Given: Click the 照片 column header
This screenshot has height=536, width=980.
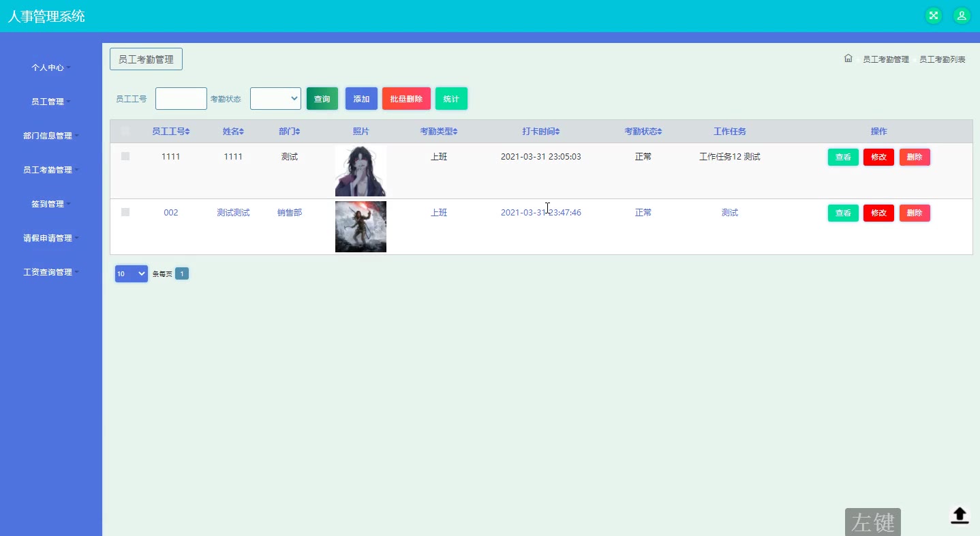Looking at the screenshot, I should click(361, 132).
